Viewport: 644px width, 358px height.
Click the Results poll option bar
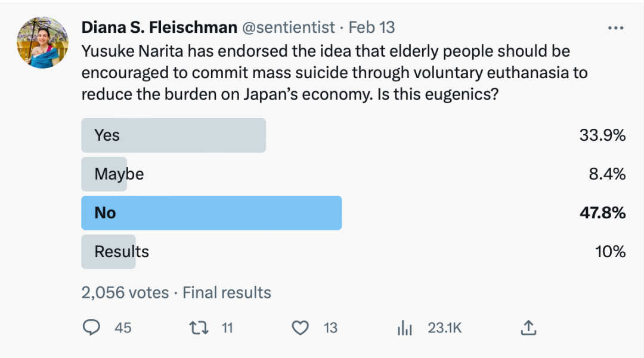[121, 252]
